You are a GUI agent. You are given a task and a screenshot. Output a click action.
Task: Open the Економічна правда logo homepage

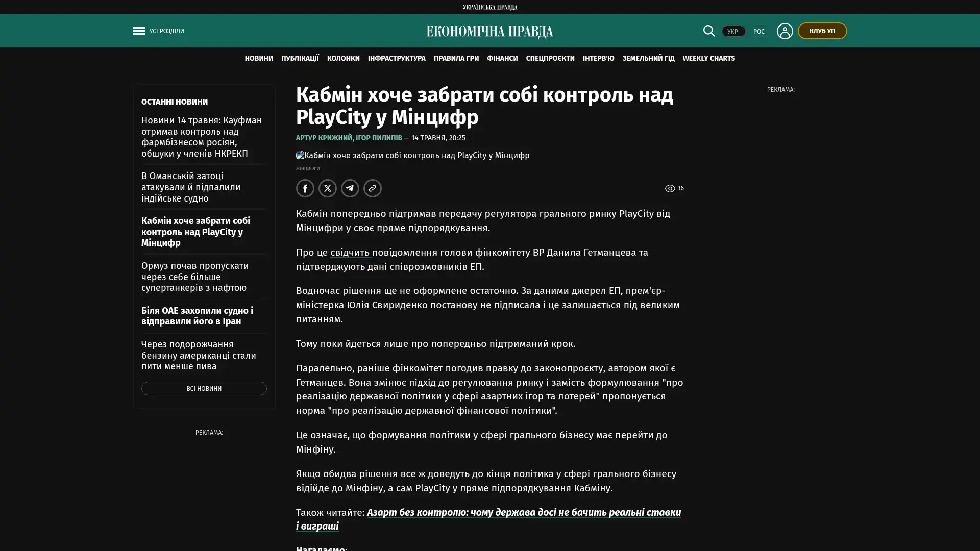click(490, 32)
